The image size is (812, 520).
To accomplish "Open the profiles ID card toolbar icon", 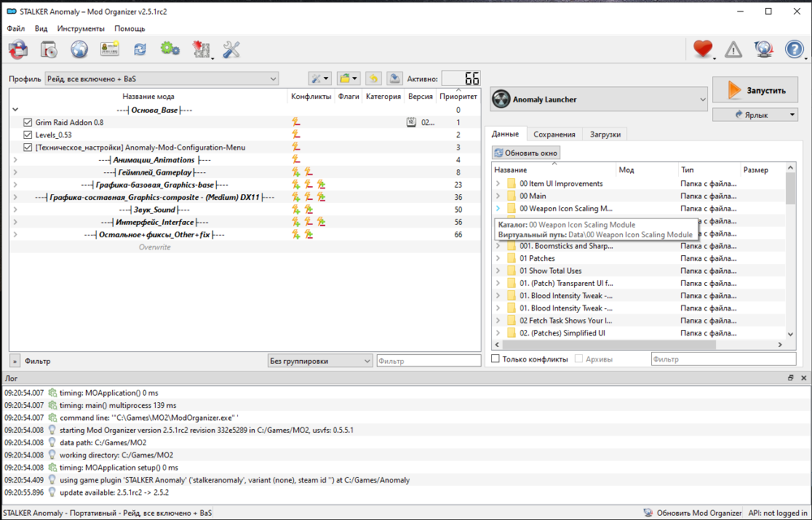I will pyautogui.click(x=110, y=50).
